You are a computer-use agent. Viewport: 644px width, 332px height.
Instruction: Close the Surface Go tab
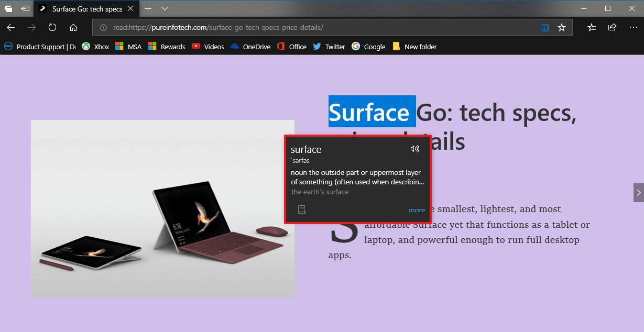(131, 8)
